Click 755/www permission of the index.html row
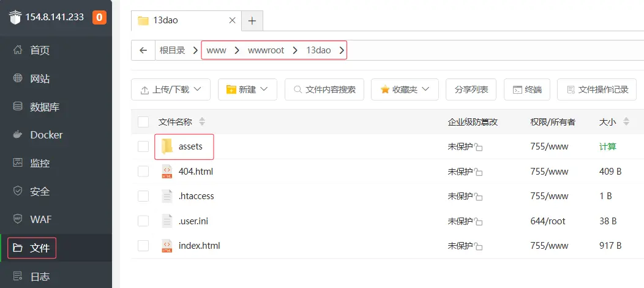644x288 pixels. pyautogui.click(x=550, y=246)
